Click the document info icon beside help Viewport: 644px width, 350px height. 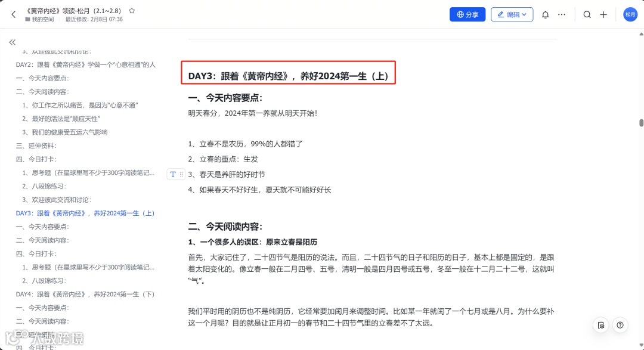601,325
